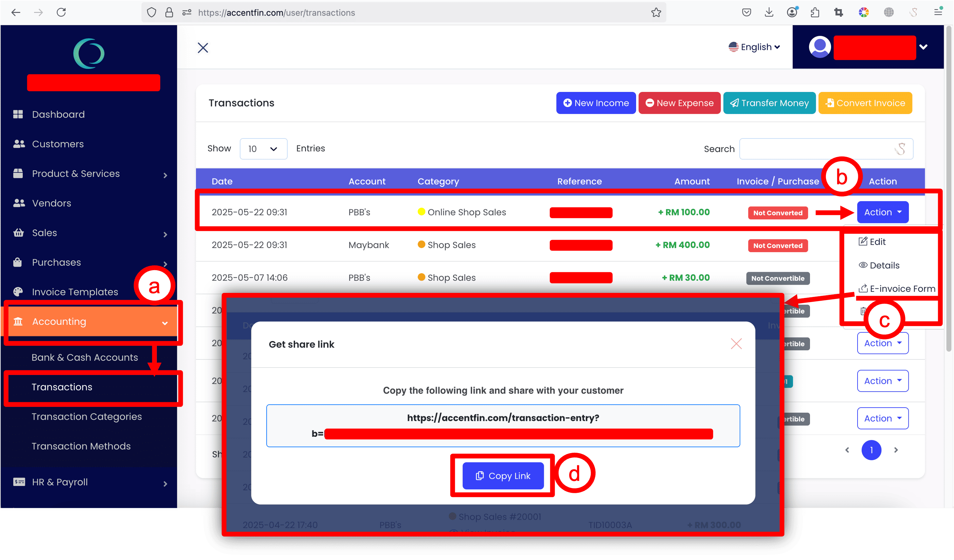This screenshot has height=560, width=954.
Task: Bookmark this page with the star icon
Action: pos(656,13)
